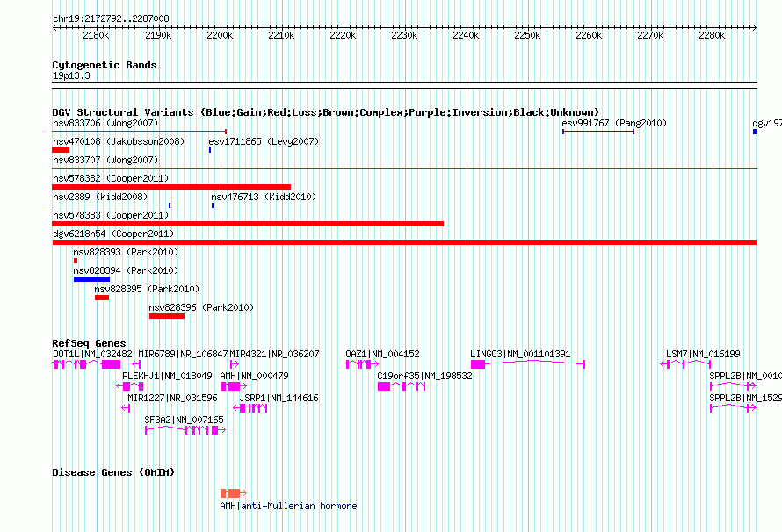Select the JSRP1 gene model glyph
Screen dimensions: 782x532
(250, 408)
